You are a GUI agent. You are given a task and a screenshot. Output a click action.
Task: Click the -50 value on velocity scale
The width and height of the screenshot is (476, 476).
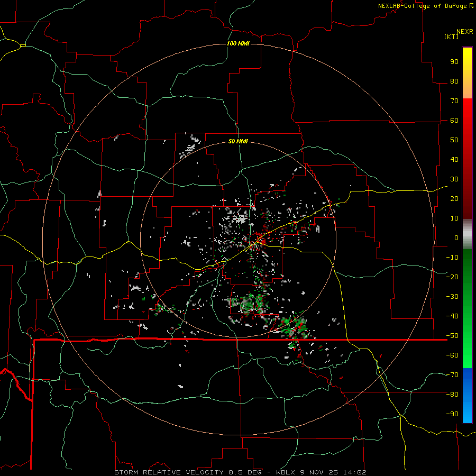[x=452, y=336]
